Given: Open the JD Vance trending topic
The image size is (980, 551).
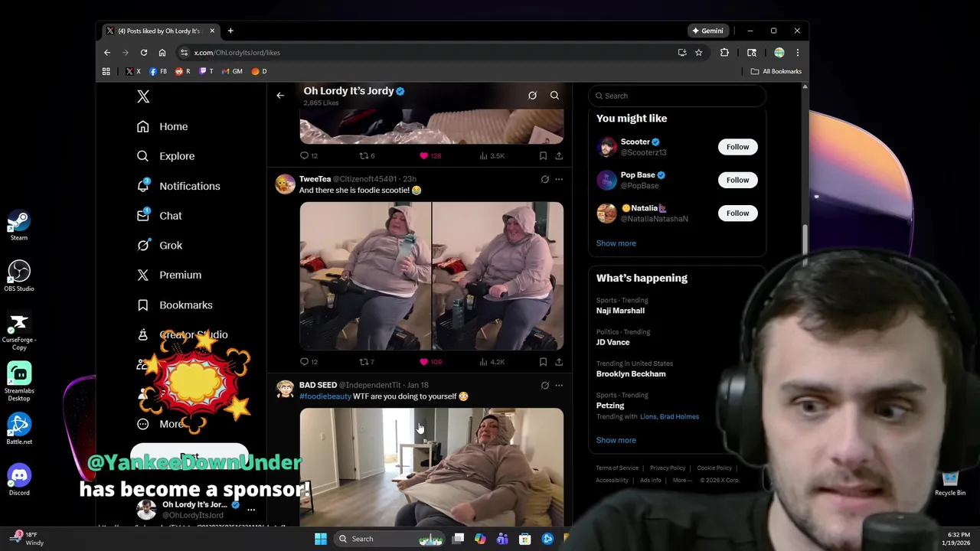Looking at the screenshot, I should point(612,342).
